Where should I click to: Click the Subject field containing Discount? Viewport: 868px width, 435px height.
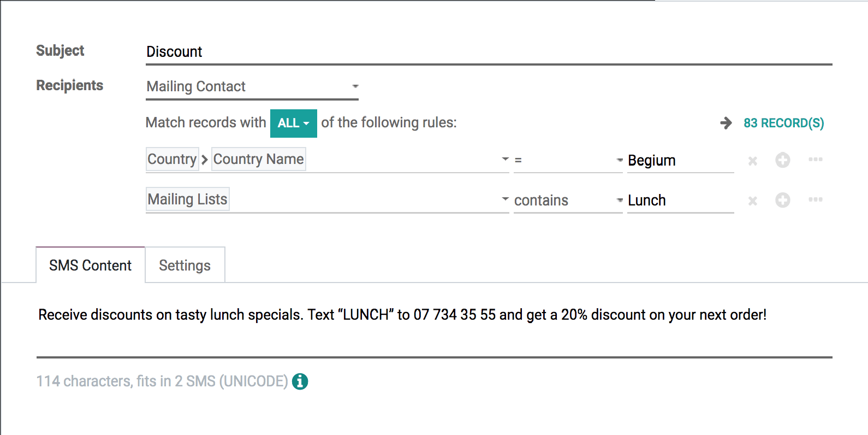point(489,52)
